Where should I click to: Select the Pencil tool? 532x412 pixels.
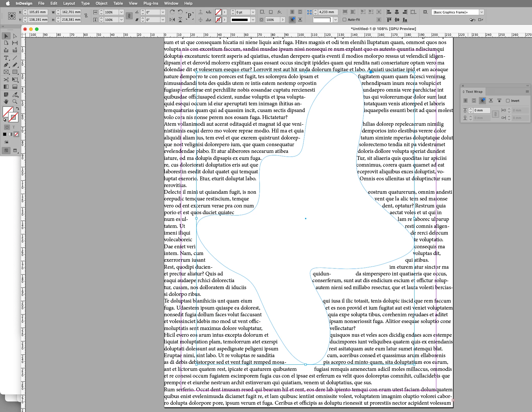(x=15, y=65)
